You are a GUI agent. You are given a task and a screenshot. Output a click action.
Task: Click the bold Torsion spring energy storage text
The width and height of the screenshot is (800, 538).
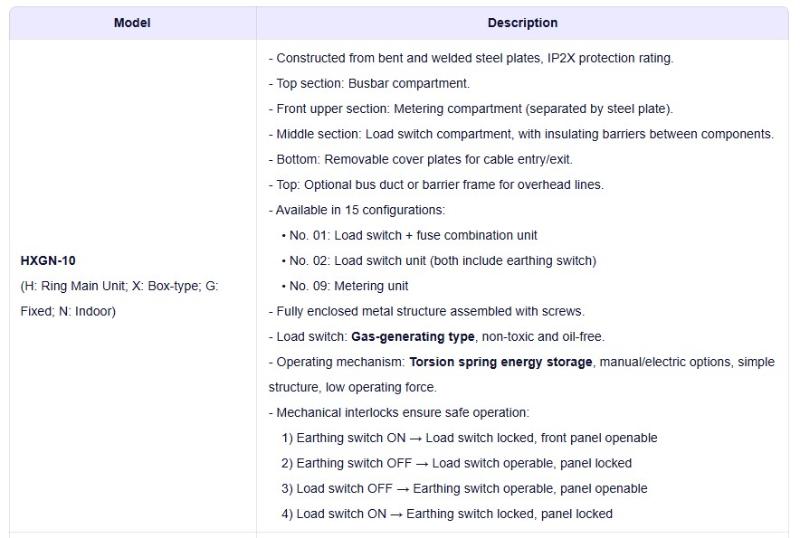pyautogui.click(x=500, y=362)
